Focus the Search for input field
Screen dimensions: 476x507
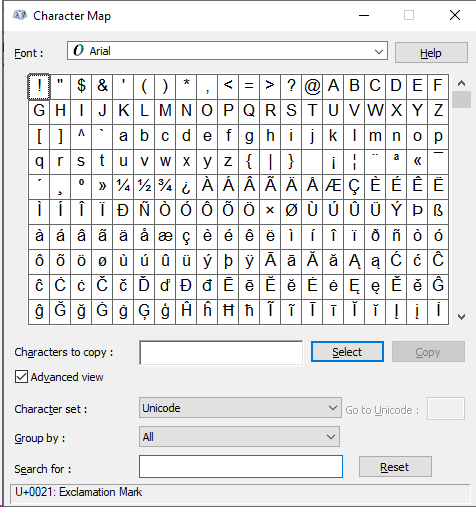tap(241, 467)
